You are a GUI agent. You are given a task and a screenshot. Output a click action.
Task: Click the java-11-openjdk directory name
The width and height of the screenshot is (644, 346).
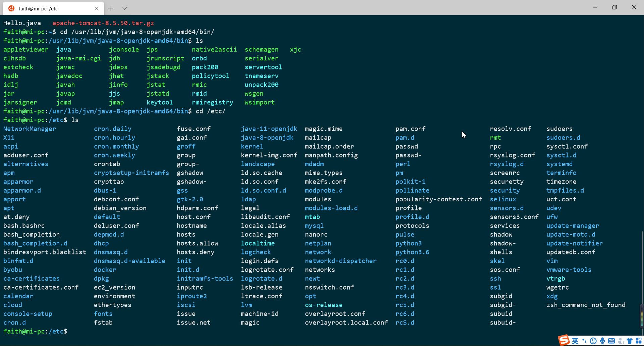pyautogui.click(x=269, y=129)
